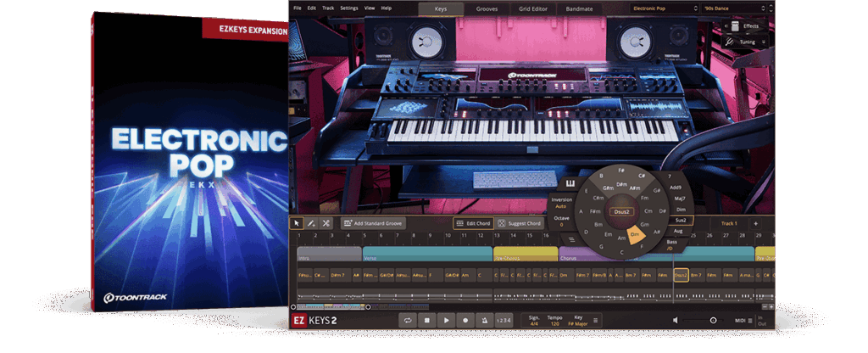868x353 pixels.
Task: Select the highlighted Dsus2 chord block
Action: coord(681,275)
